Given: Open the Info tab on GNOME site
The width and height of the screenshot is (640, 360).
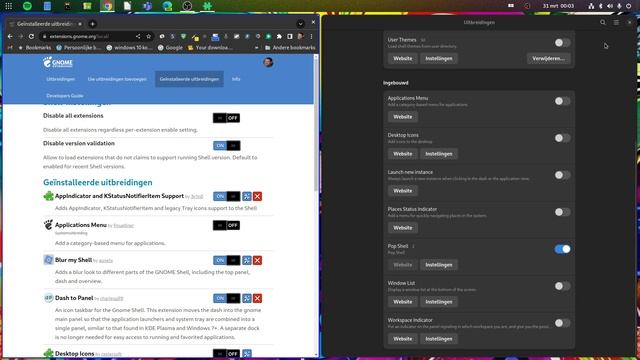Looking at the screenshot, I should (x=236, y=79).
